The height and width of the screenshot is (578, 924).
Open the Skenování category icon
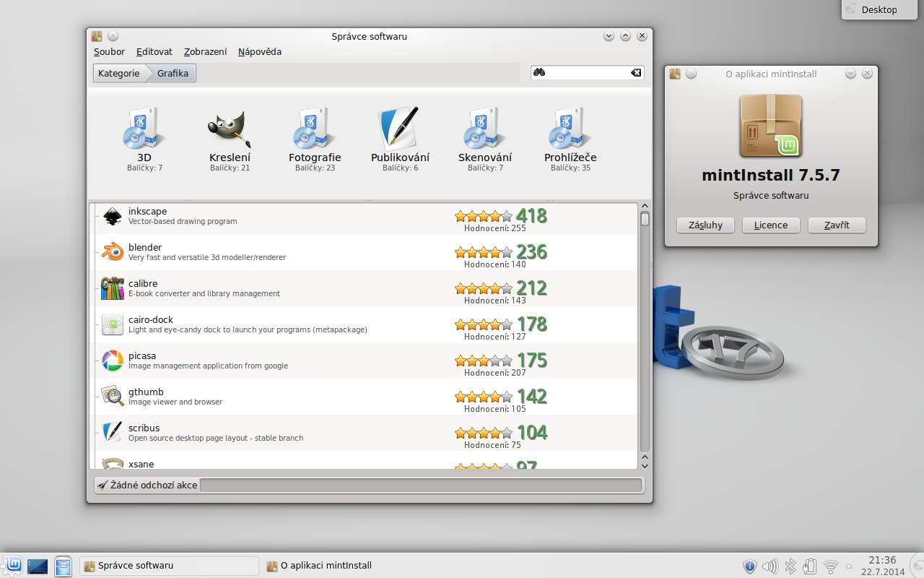pos(485,129)
